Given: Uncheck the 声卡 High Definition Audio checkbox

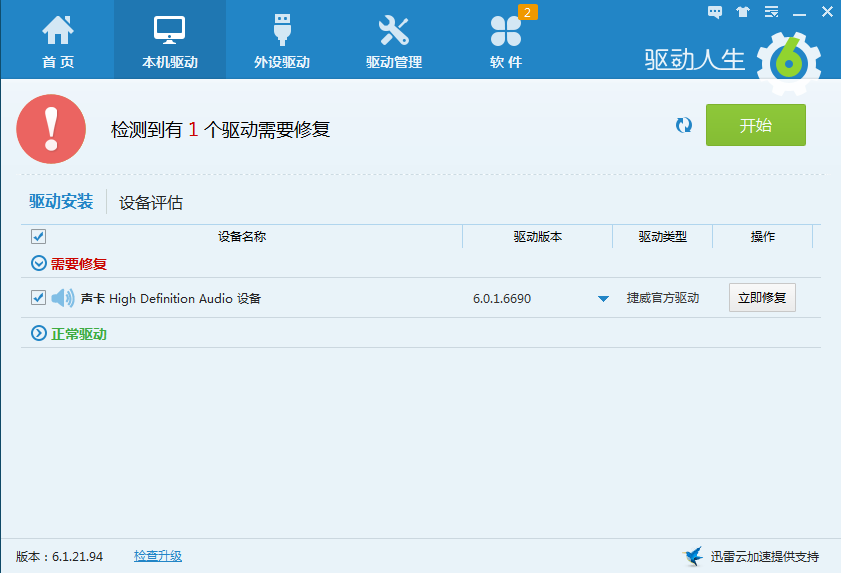Looking at the screenshot, I should pos(39,298).
